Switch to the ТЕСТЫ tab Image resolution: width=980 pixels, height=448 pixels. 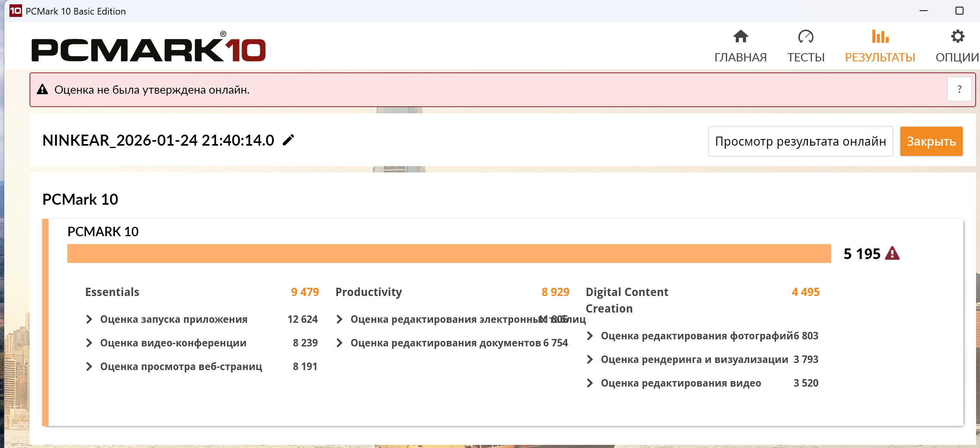pos(805,57)
